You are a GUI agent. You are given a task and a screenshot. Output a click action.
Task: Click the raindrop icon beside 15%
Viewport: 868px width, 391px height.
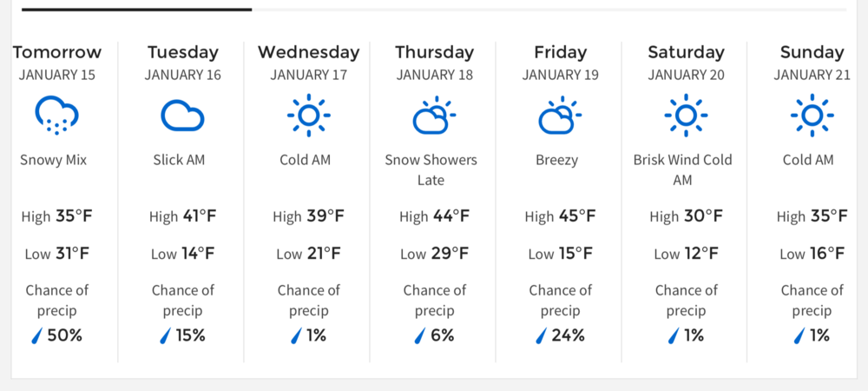click(x=165, y=335)
